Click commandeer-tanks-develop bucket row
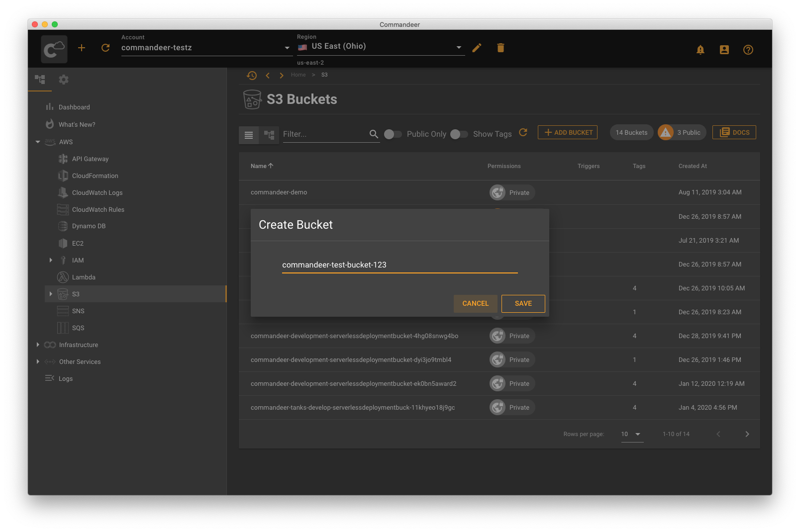800x532 pixels. point(353,408)
